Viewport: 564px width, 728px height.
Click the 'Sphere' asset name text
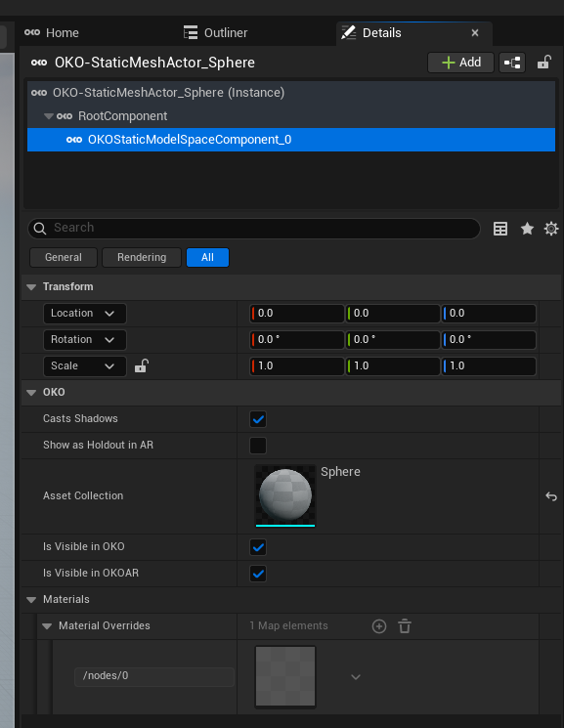pyautogui.click(x=340, y=472)
